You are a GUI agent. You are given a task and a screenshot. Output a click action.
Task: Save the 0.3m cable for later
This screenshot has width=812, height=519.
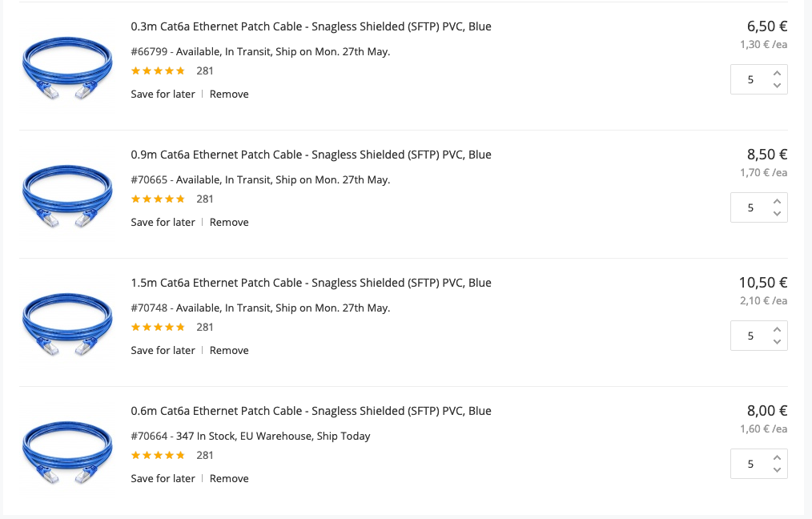point(163,95)
